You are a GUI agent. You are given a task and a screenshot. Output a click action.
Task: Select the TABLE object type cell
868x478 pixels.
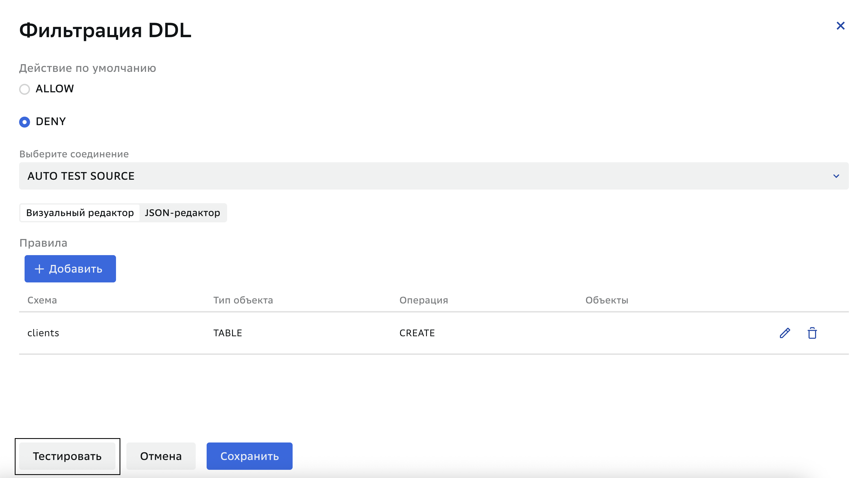[x=227, y=333]
